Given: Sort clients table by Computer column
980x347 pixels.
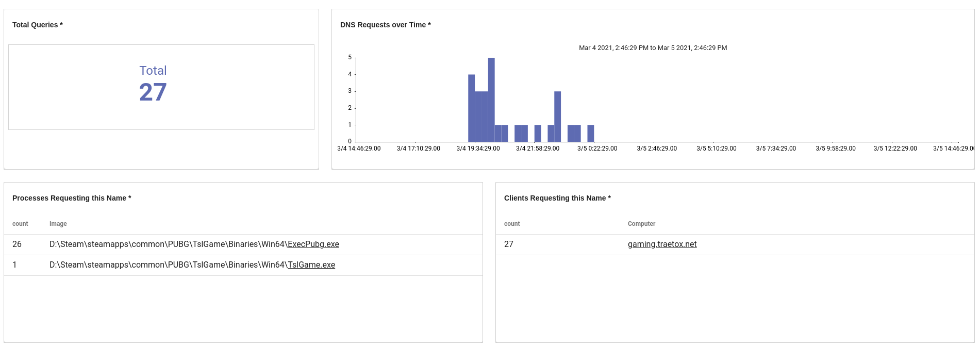Looking at the screenshot, I should pyautogui.click(x=641, y=224).
